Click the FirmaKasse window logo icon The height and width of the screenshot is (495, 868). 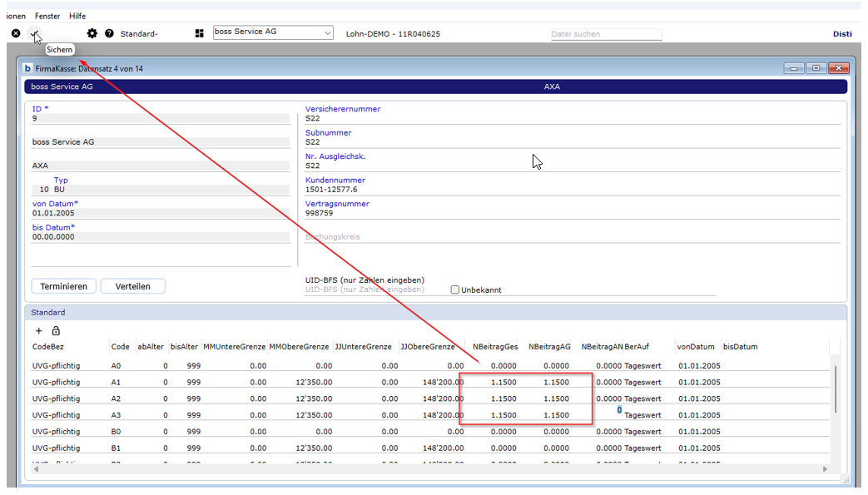pos(27,68)
